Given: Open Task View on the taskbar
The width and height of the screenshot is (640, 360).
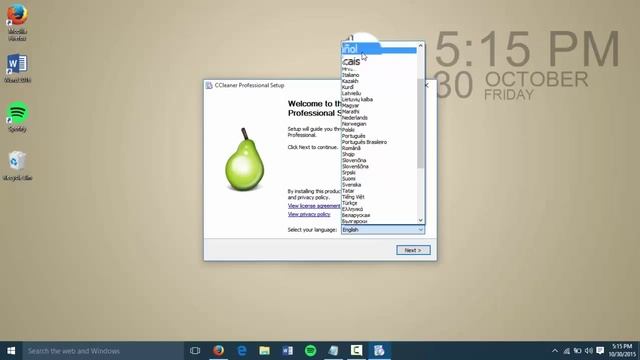Looking at the screenshot, I should pyautogui.click(x=195, y=351).
